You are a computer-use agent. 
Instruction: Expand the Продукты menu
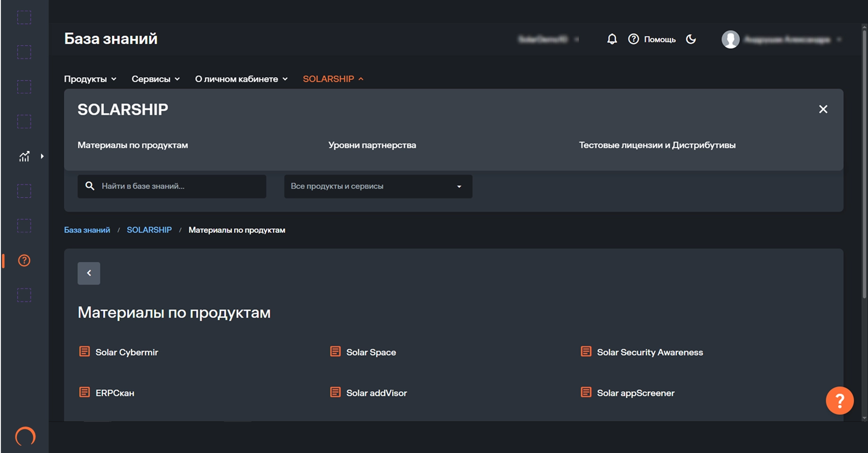point(90,79)
